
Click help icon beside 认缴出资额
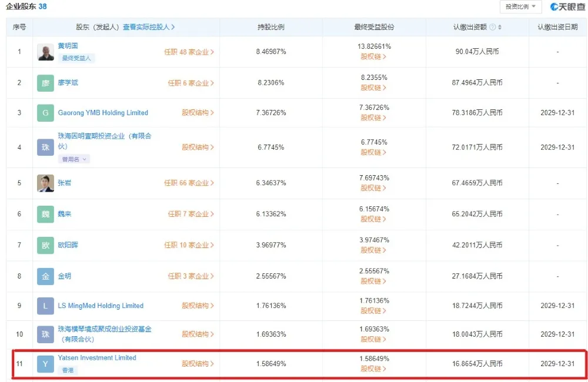tap(493, 27)
